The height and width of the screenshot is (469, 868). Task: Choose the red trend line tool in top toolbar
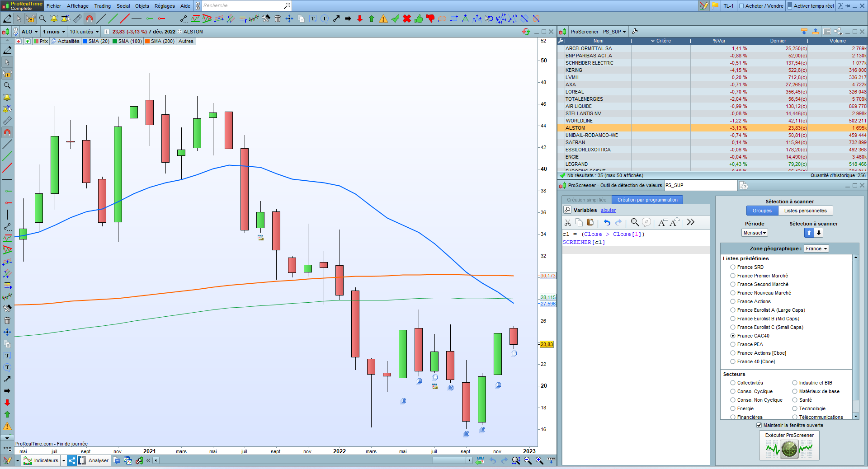[125, 19]
